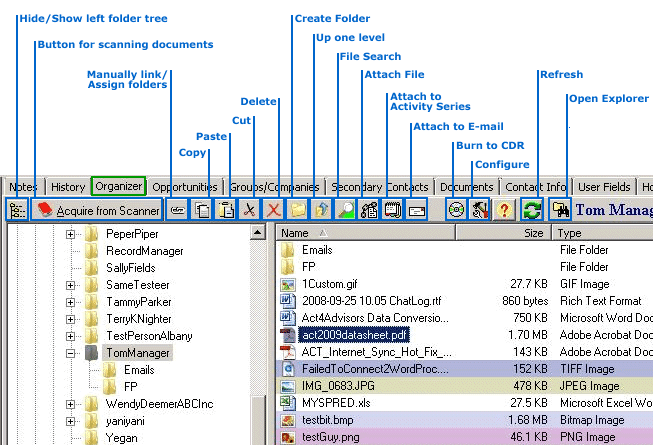
Task: Collapse the TomManager folder node
Action: point(71,353)
